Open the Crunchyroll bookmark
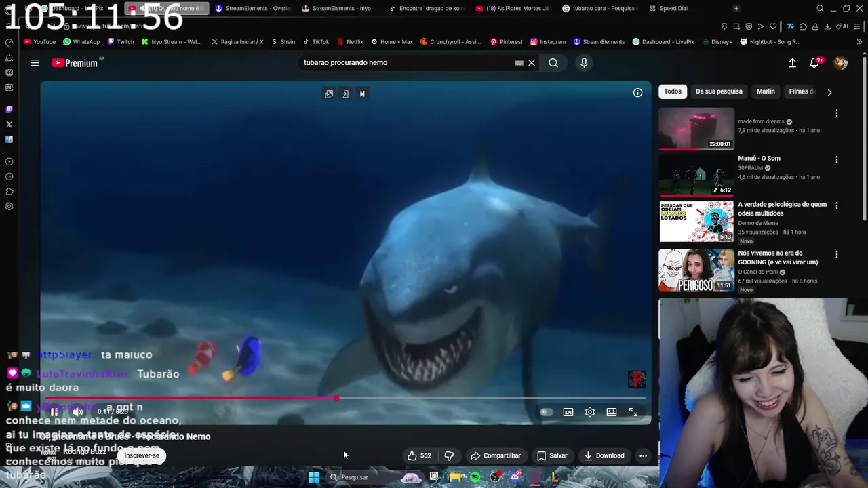Screen dimensions: 868x488 pyautogui.click(x=450, y=42)
